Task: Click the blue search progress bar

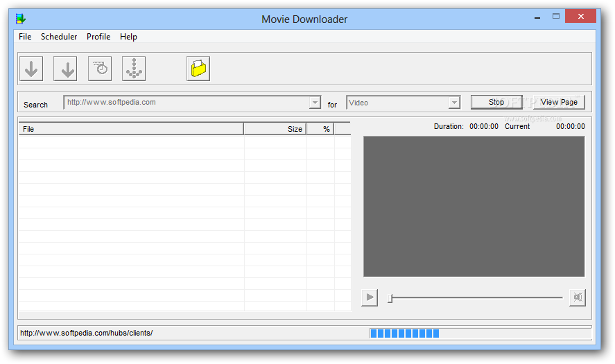Action: click(480, 333)
